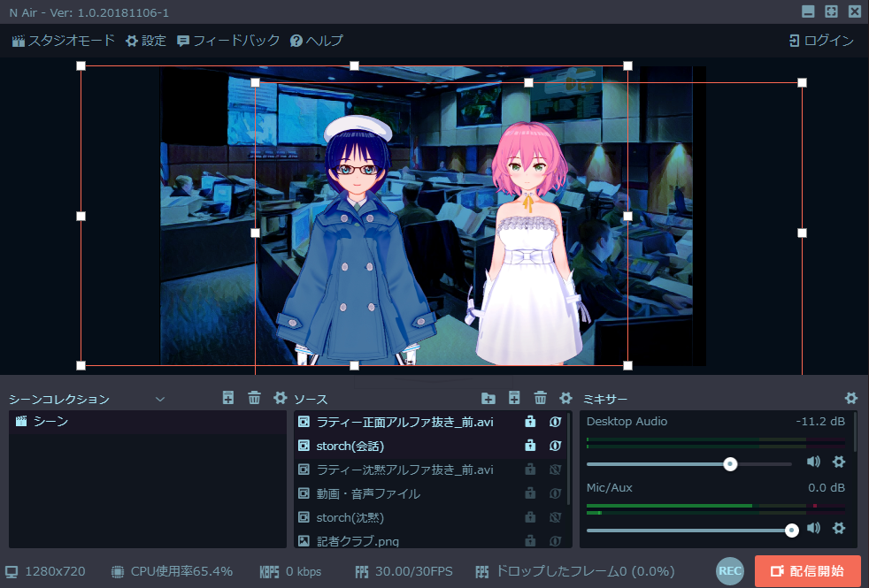Add a new scene with plus icon
Screen dimensions: 869x588
[x=228, y=399]
